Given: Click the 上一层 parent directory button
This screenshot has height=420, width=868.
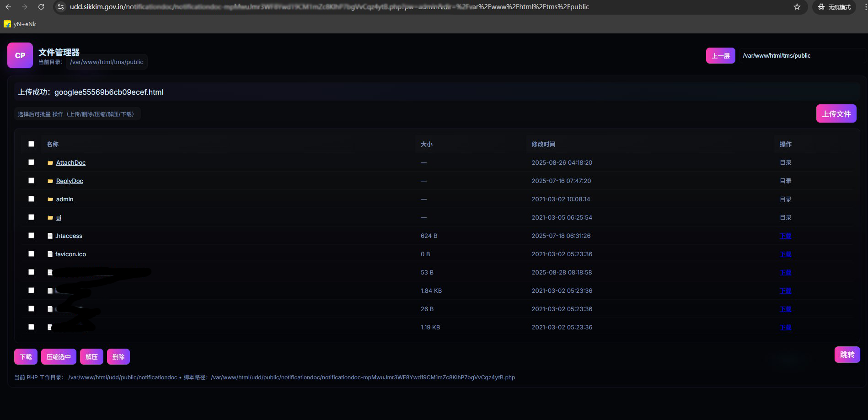Looking at the screenshot, I should pos(720,56).
